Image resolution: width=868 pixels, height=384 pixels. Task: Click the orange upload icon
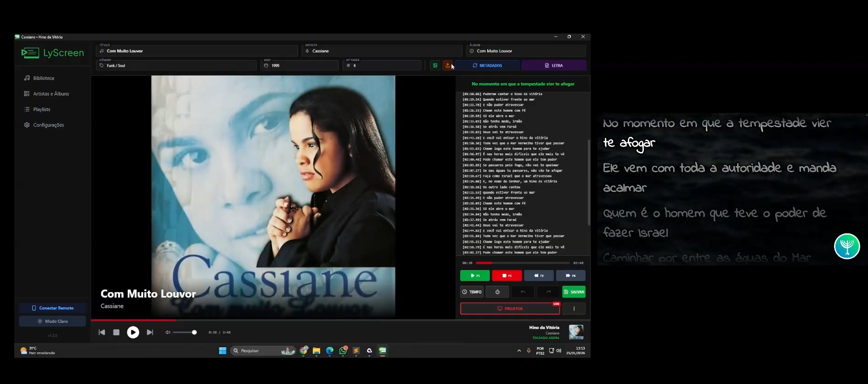click(448, 66)
